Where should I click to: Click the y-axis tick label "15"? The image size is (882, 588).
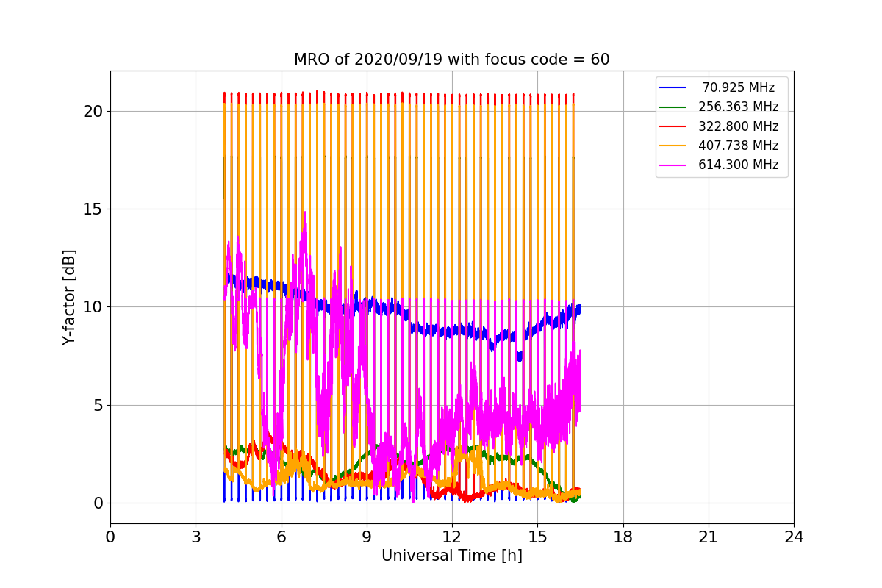[94, 209]
